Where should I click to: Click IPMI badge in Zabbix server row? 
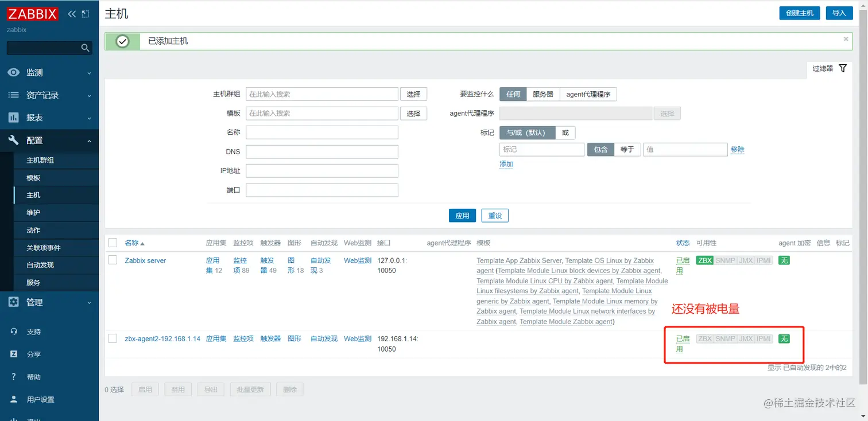[764, 260]
